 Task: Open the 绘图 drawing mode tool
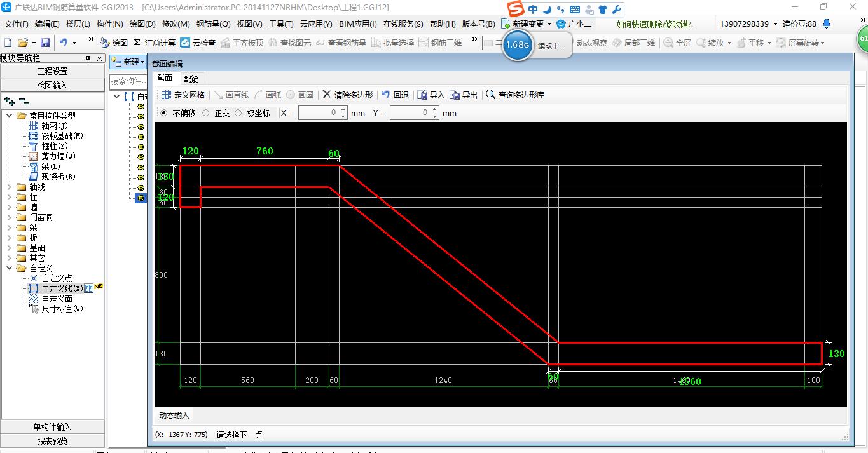point(114,43)
